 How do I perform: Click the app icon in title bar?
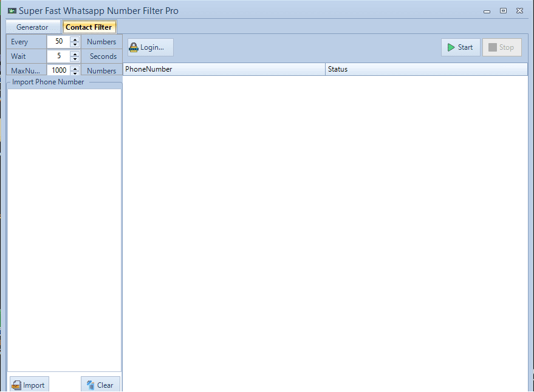[x=12, y=11]
